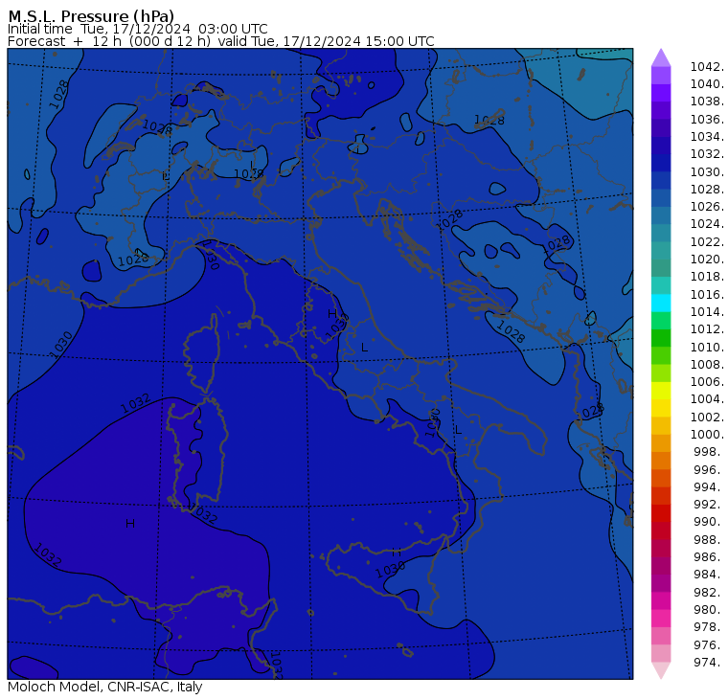Pick the bright red swatch between 990 and 992
The width and height of the screenshot is (728, 700).
pyautogui.click(x=661, y=513)
